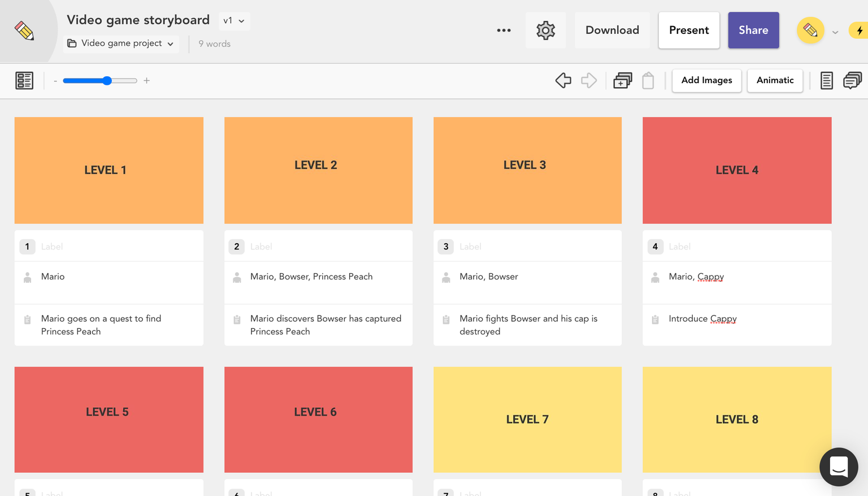Open the three-dot more options menu
The width and height of the screenshot is (868, 496).
coord(504,31)
